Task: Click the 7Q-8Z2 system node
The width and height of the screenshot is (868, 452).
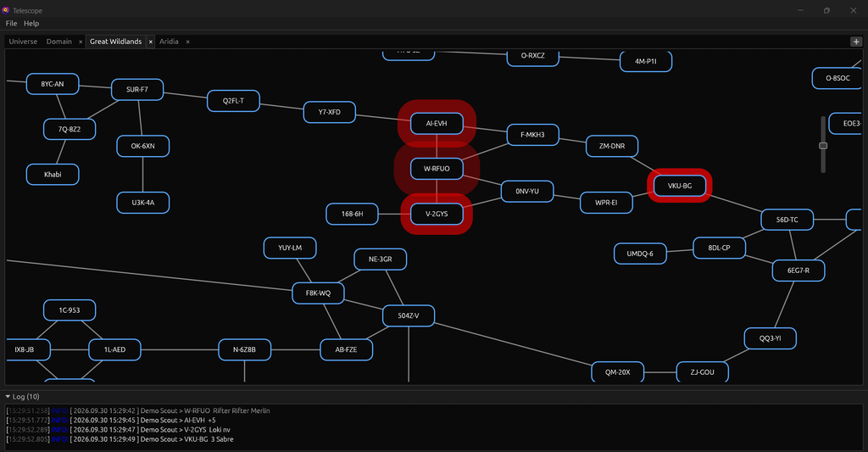Action: (x=70, y=129)
